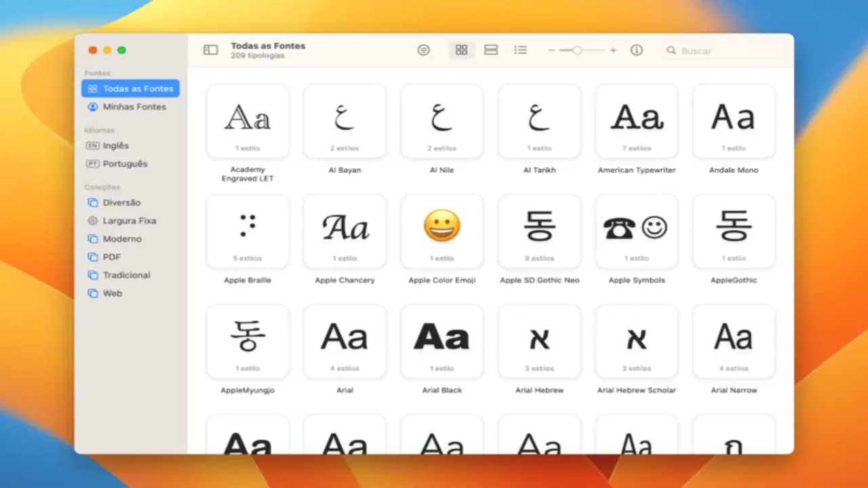Select the Arial font tile
This screenshot has height=488, width=868.
tap(344, 342)
